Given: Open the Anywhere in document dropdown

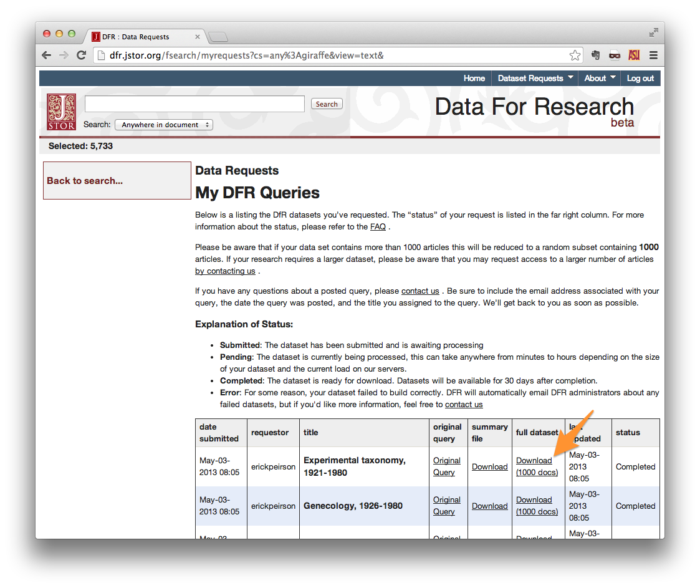Looking at the screenshot, I should tap(164, 125).
